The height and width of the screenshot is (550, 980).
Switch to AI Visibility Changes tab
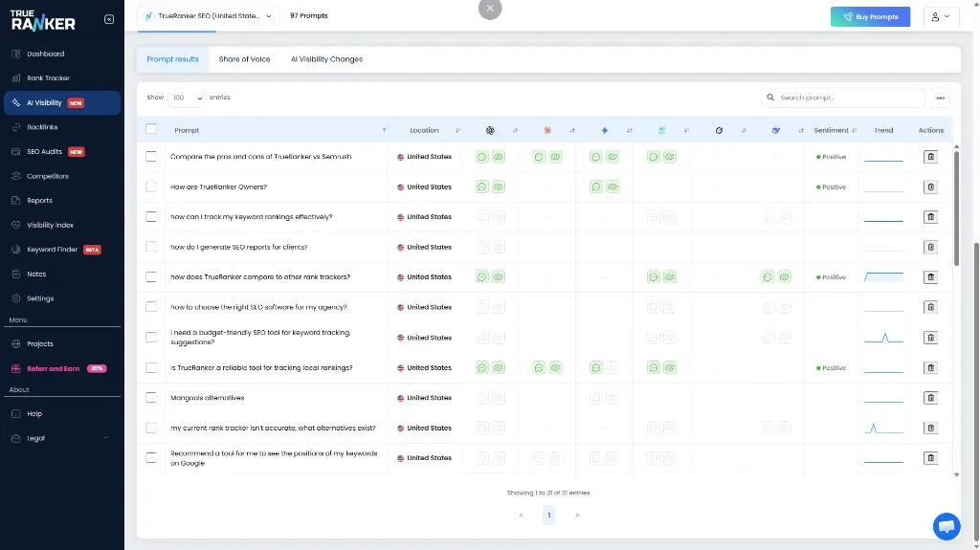(x=326, y=59)
